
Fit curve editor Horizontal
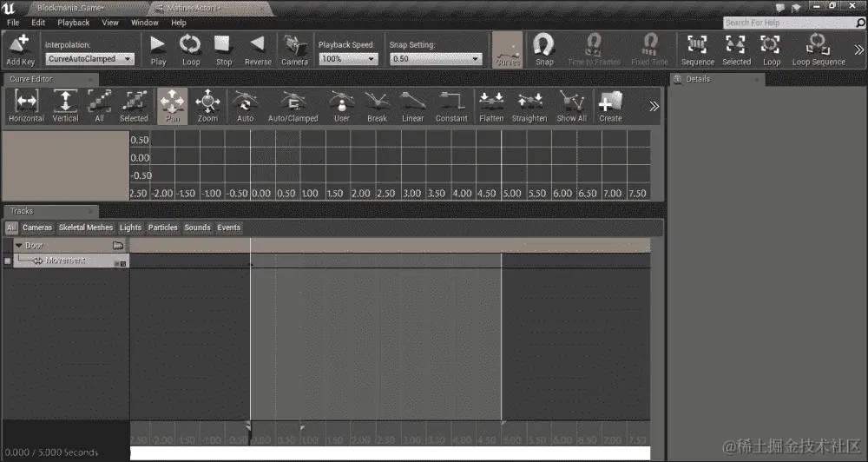click(x=26, y=106)
